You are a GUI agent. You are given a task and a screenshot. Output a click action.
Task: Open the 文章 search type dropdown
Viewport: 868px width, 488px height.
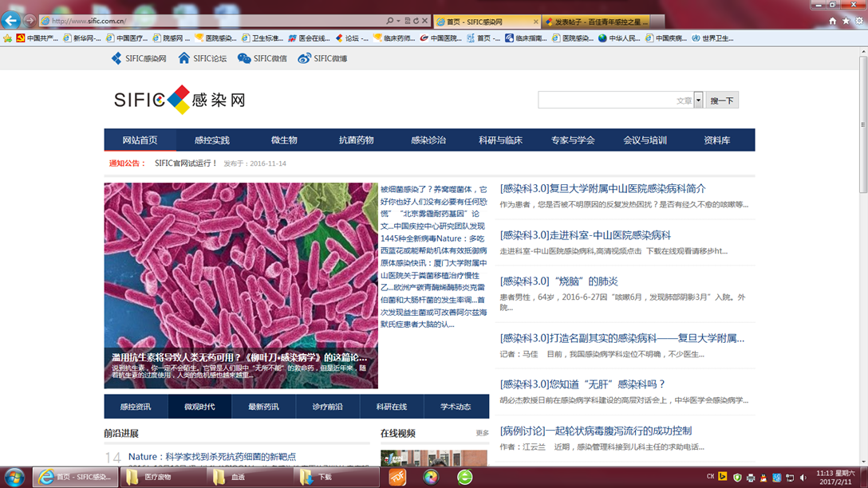[698, 99]
